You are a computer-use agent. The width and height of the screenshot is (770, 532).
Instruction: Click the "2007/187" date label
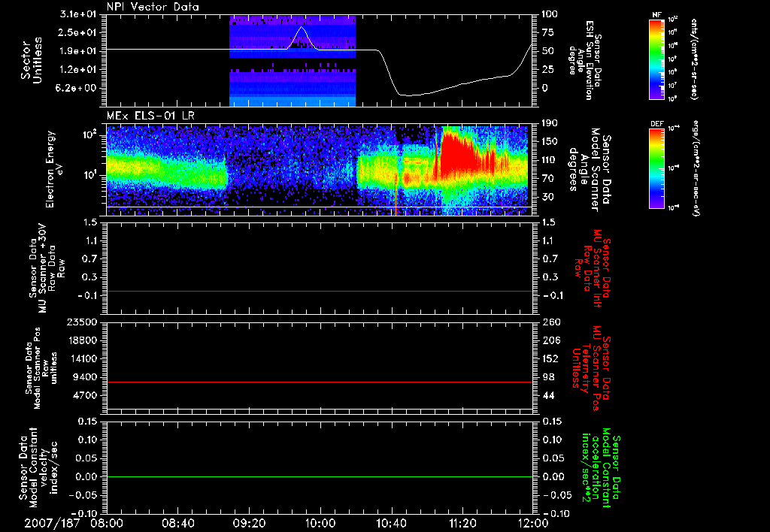[52, 523]
